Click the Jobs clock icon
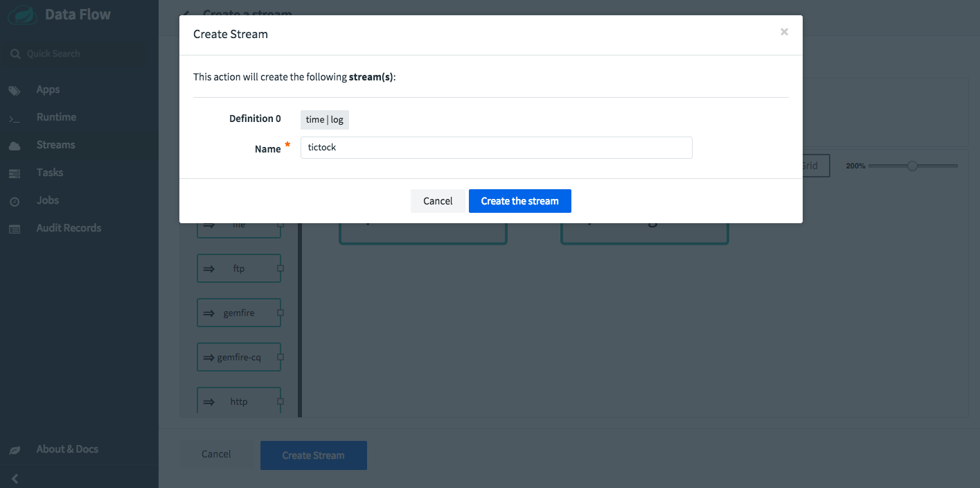The image size is (980, 488). coord(15,201)
